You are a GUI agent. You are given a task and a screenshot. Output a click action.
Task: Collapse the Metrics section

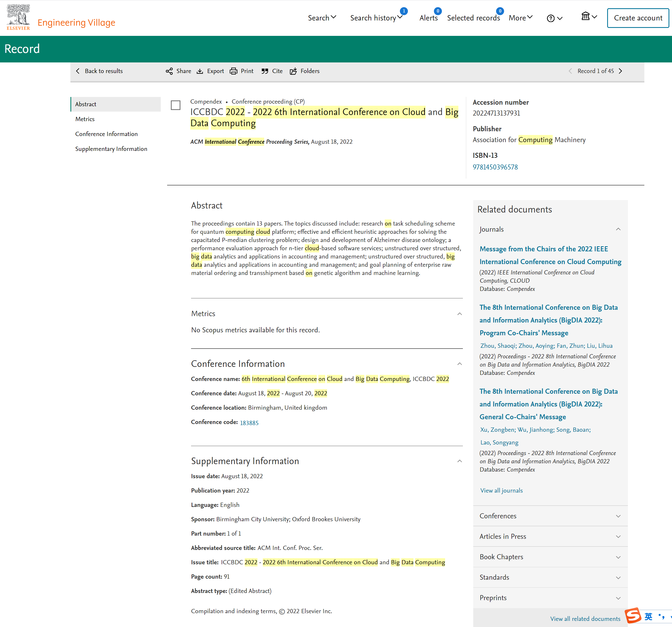coord(459,314)
